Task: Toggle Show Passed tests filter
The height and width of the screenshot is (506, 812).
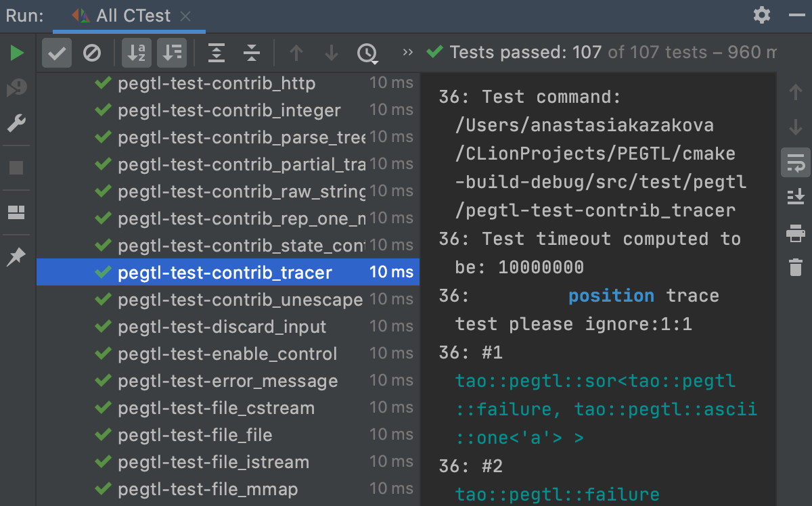Action: point(57,53)
